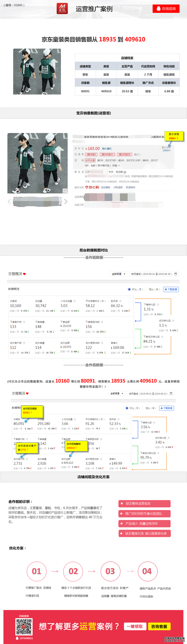Select 同比(年) radio in the August report
Image resolution: width=187 pixels, height=644 pixels.
[x=143, y=408]
